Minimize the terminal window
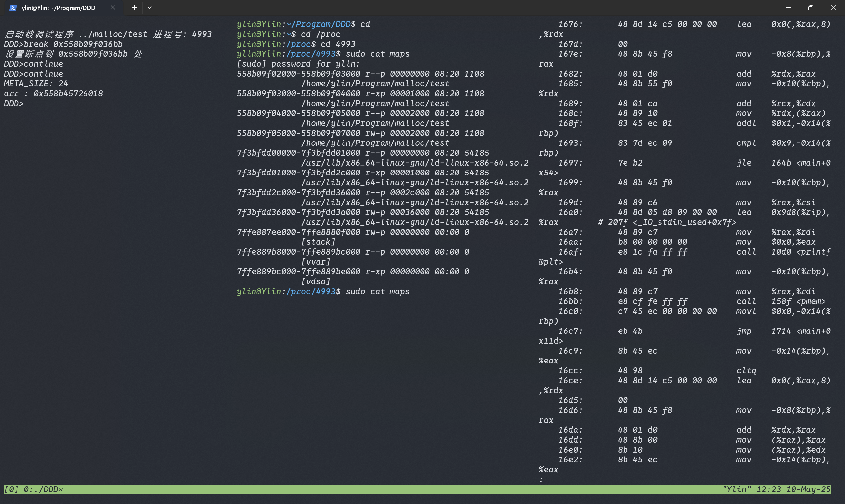Viewport: 845px width, 504px height. coord(788,8)
